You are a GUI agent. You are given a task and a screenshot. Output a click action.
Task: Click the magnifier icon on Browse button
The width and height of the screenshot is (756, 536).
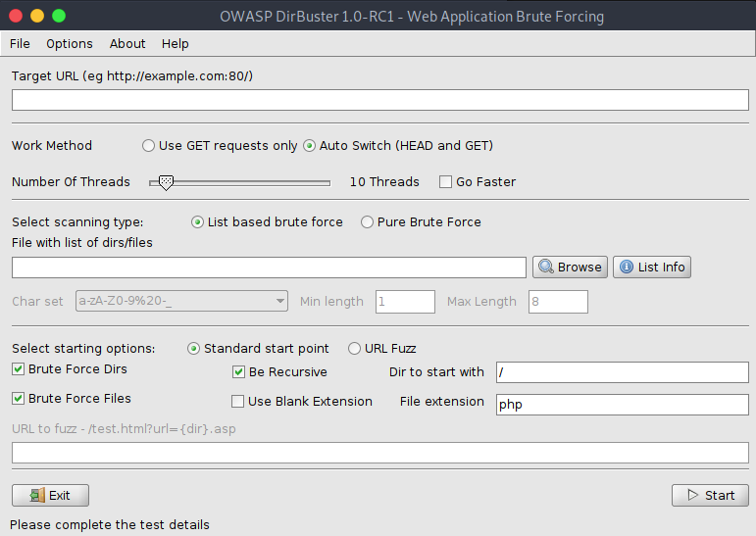tap(546, 267)
